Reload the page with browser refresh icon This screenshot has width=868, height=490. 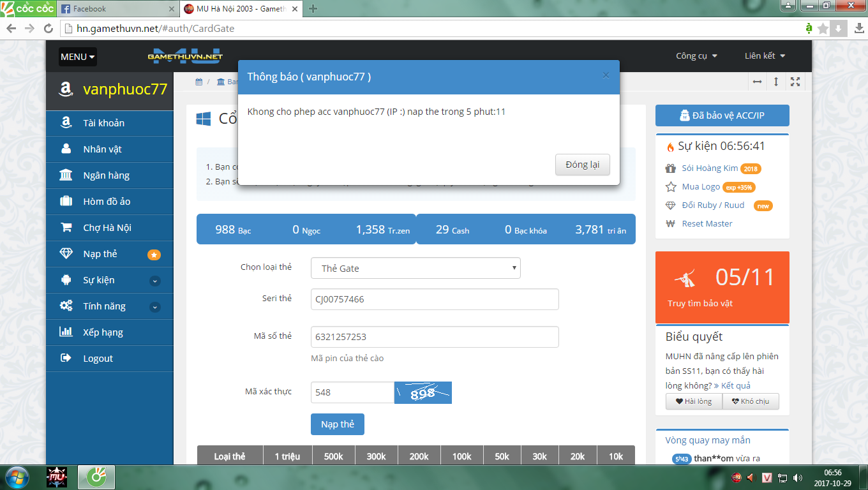tap(48, 29)
